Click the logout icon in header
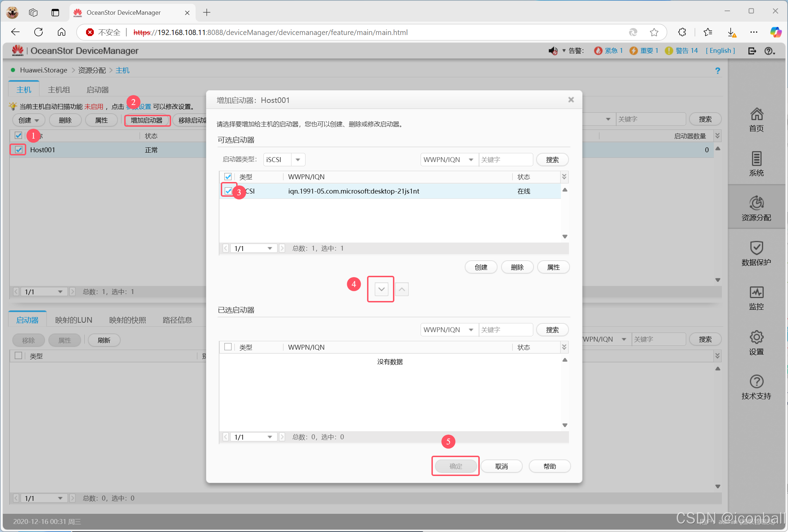 coord(752,51)
